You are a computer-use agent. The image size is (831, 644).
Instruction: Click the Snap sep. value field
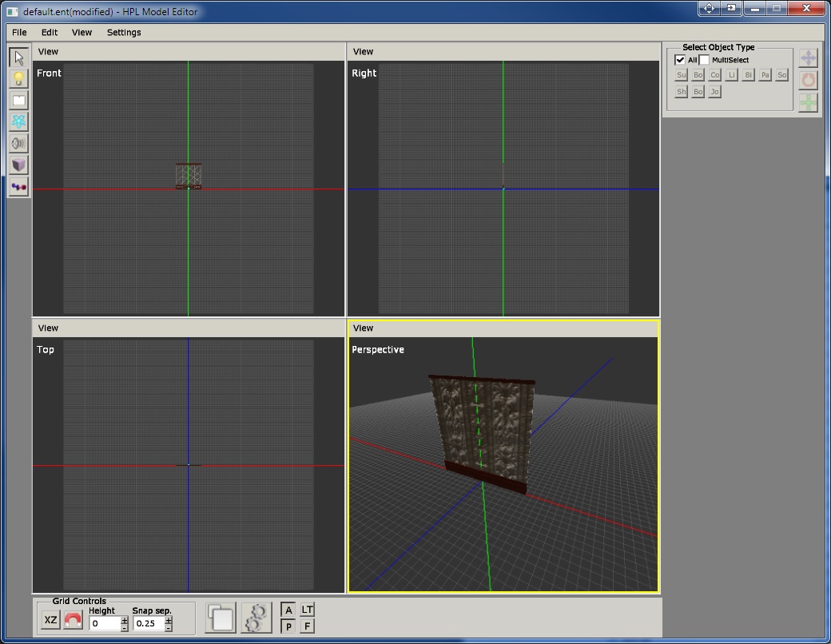coord(148,623)
